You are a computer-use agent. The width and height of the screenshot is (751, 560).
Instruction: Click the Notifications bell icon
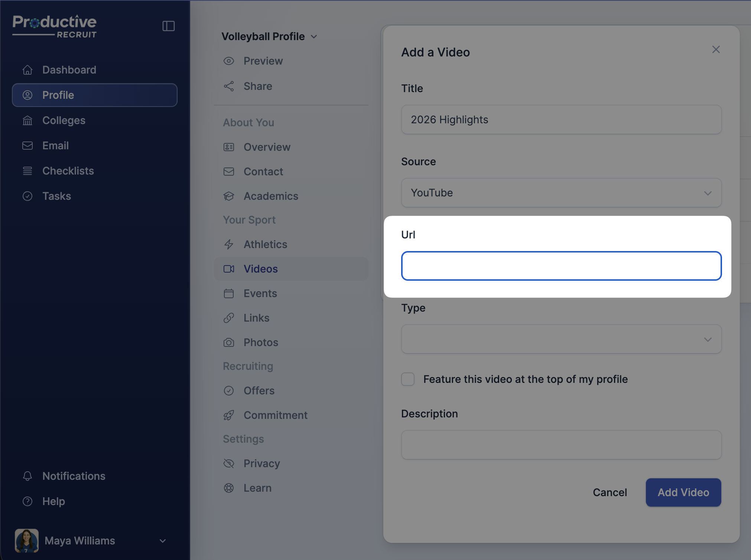pos(27,476)
